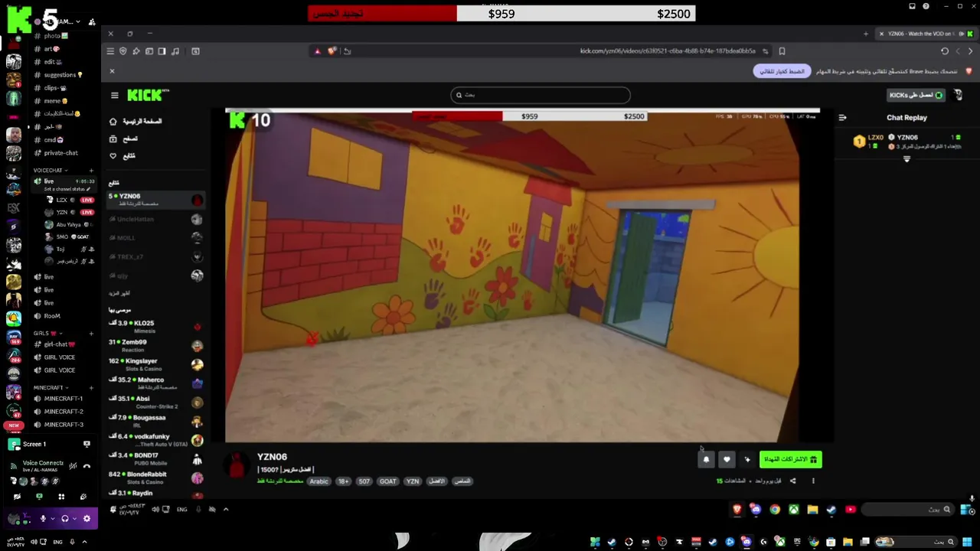
Task: Open a new browser tab
Action: coord(866,34)
